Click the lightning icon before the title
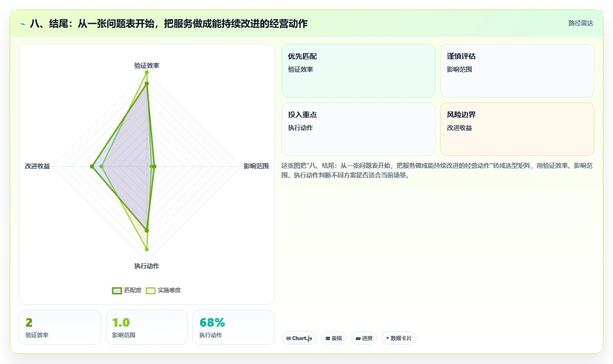613x364 pixels. tap(23, 24)
